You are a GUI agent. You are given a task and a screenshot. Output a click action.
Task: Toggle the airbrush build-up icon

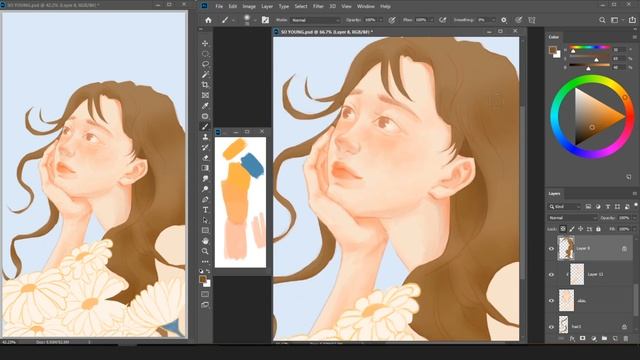point(442,20)
